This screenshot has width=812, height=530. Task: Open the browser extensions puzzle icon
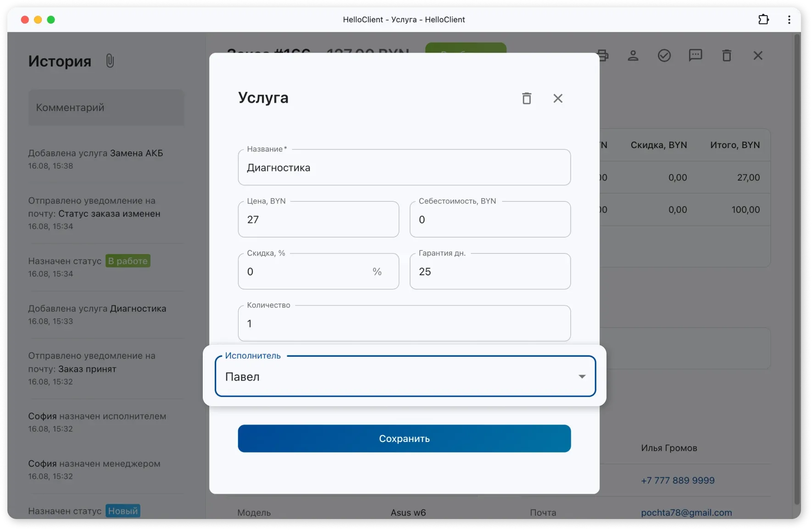763,19
